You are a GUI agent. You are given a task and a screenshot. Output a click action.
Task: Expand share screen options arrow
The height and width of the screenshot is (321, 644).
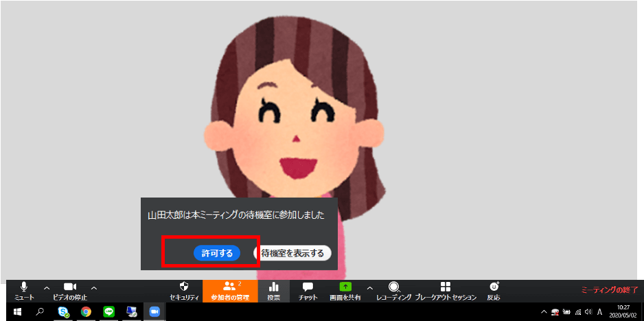pos(370,287)
